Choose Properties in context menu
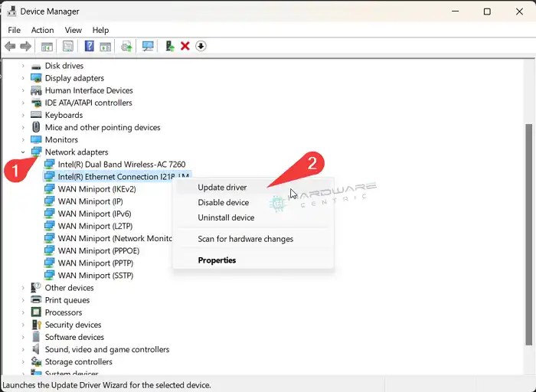This screenshot has height=392, width=536. [x=253, y=260]
